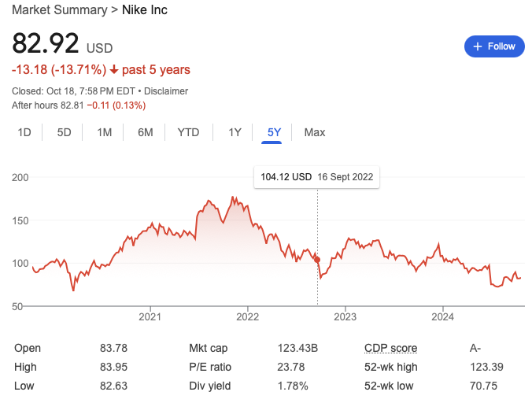Click the plus icon in Follow
Screen dimensions: 532x403
478,46
